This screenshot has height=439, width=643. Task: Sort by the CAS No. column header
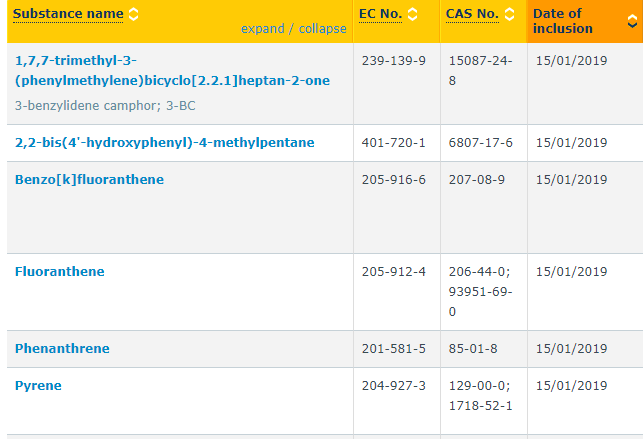point(472,14)
